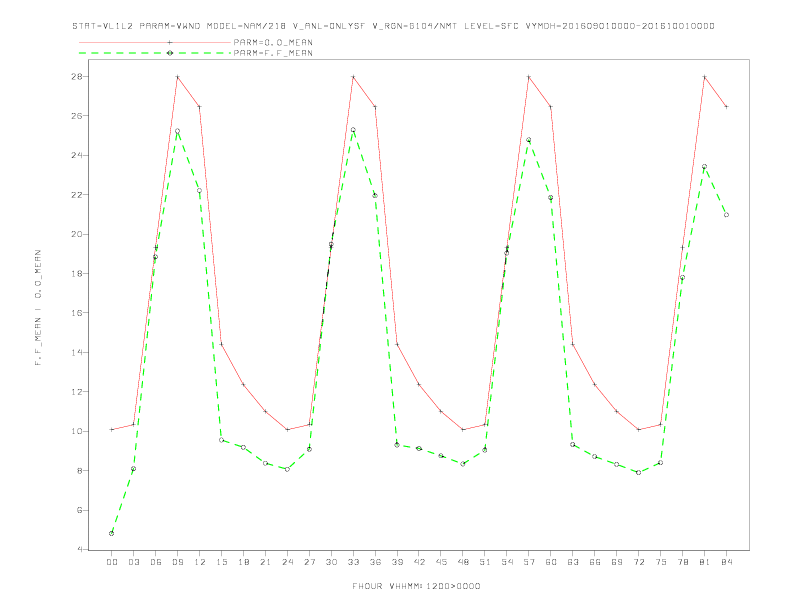
Task: Click the x-axis tick label 24
Action: point(287,562)
